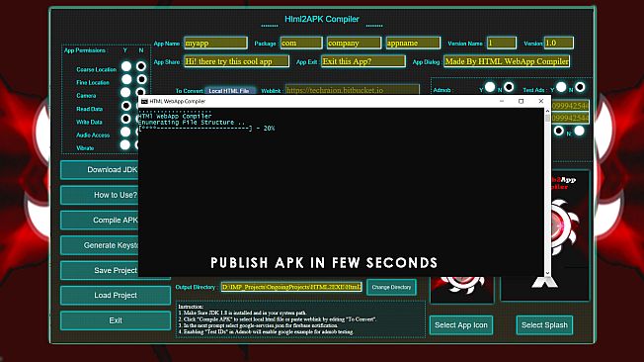644x362 pixels.
Task: Click the console scrollbar up arrow
Action: click(547, 111)
